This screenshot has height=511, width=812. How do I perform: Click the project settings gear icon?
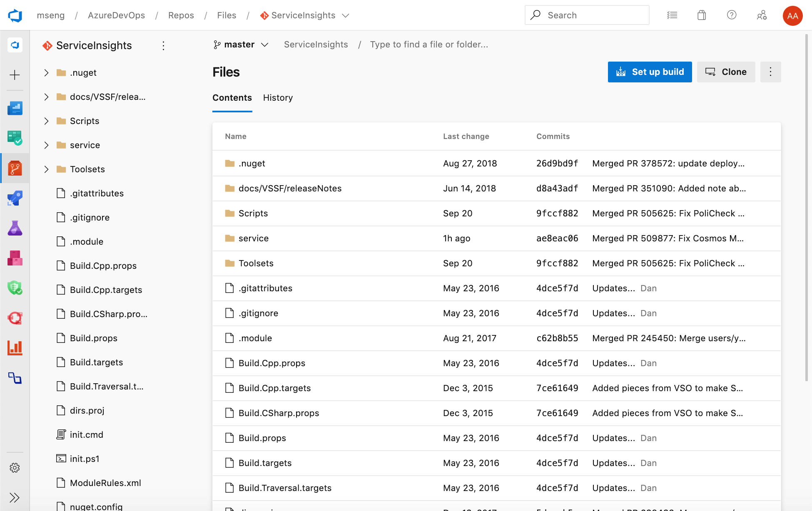(x=14, y=467)
